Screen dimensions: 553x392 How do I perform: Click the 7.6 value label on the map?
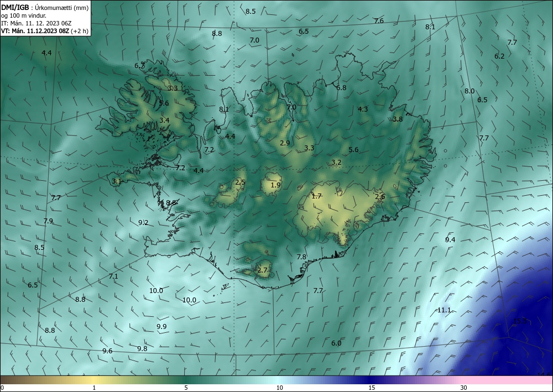click(379, 21)
